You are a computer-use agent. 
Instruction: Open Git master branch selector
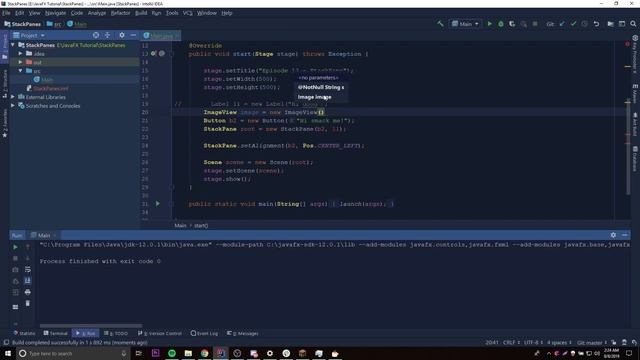click(x=592, y=342)
